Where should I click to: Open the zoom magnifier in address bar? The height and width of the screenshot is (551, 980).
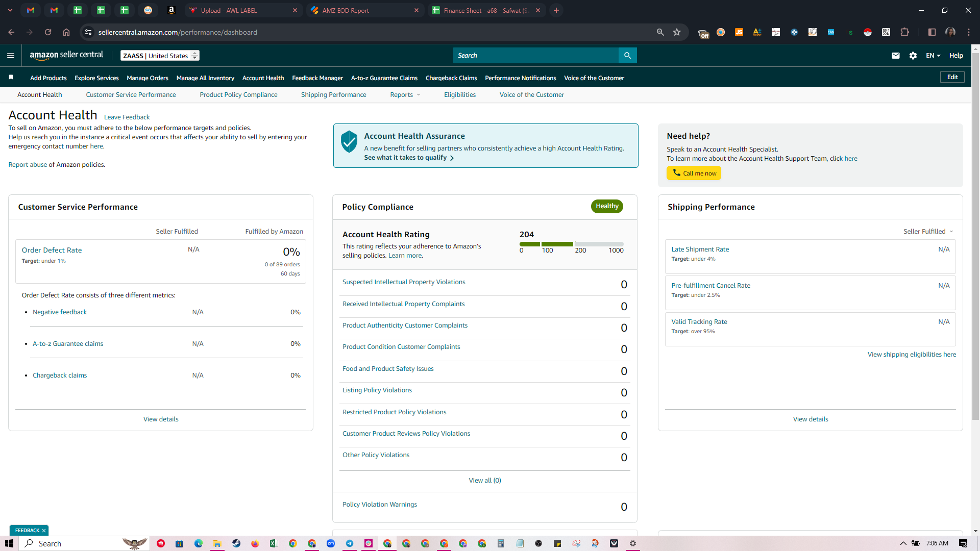[x=660, y=32]
